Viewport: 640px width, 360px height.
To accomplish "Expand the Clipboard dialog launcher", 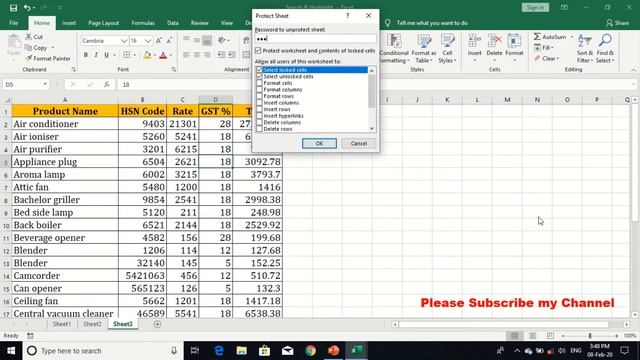I will click(x=73, y=70).
